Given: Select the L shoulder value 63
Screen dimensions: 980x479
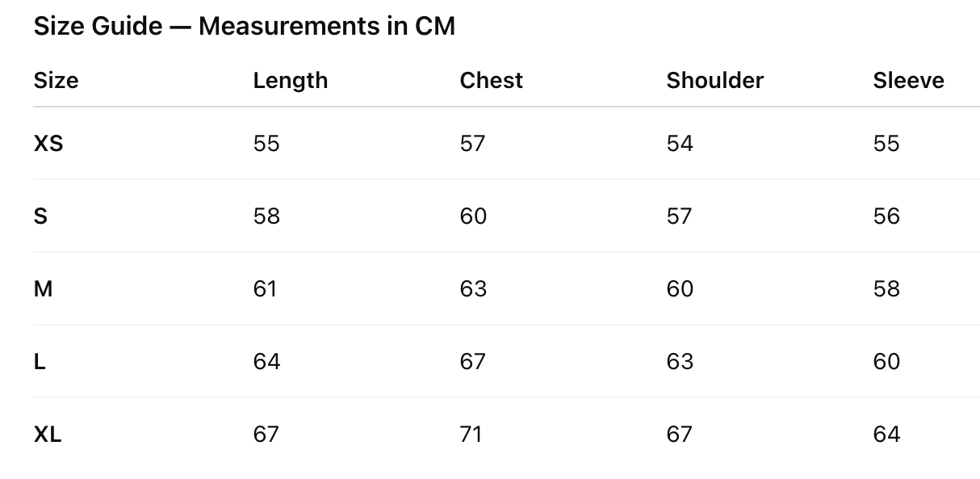Looking at the screenshot, I should [x=680, y=362].
